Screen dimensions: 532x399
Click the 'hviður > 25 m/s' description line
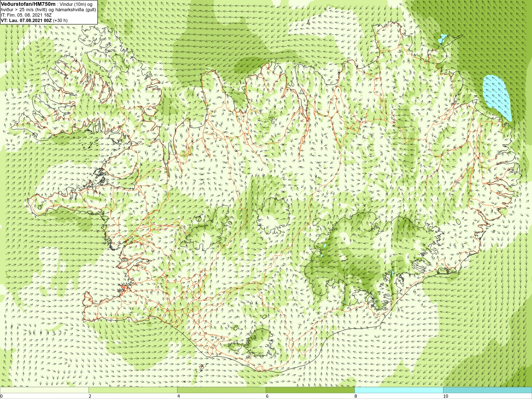49,9
